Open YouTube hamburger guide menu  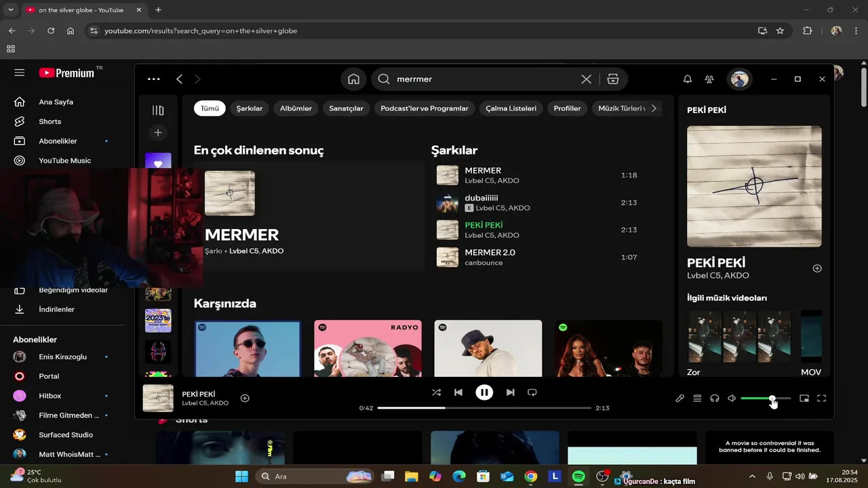(19, 73)
